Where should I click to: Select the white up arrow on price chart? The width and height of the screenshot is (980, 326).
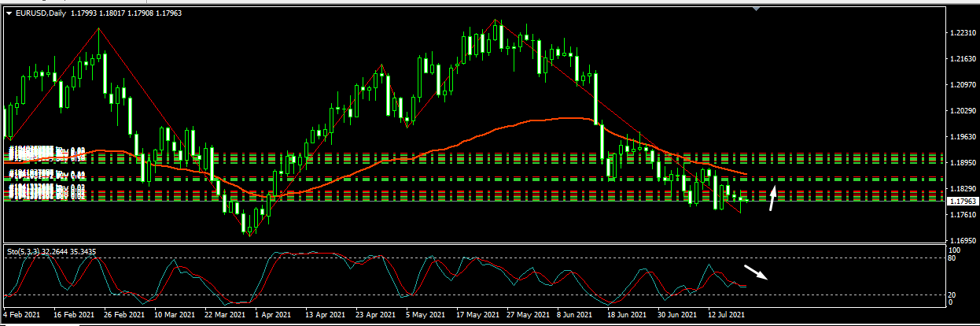(774, 198)
